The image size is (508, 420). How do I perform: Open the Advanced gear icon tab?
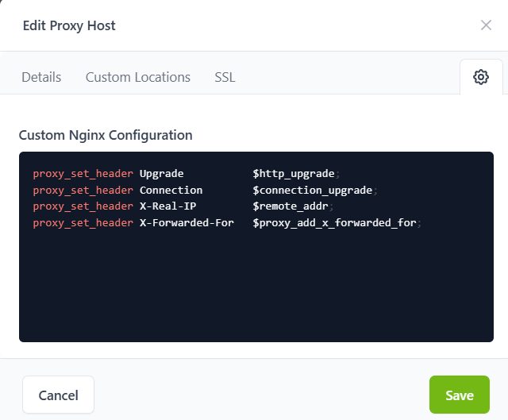click(480, 77)
